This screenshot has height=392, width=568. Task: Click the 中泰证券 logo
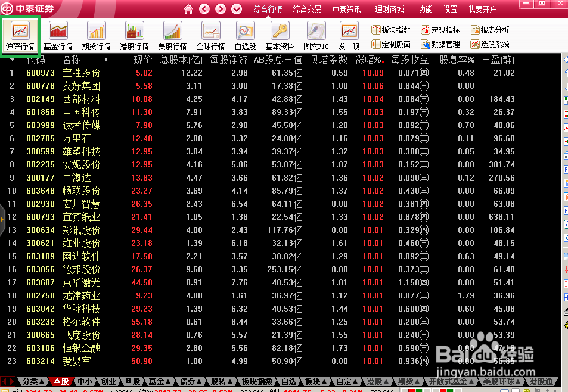(27, 9)
